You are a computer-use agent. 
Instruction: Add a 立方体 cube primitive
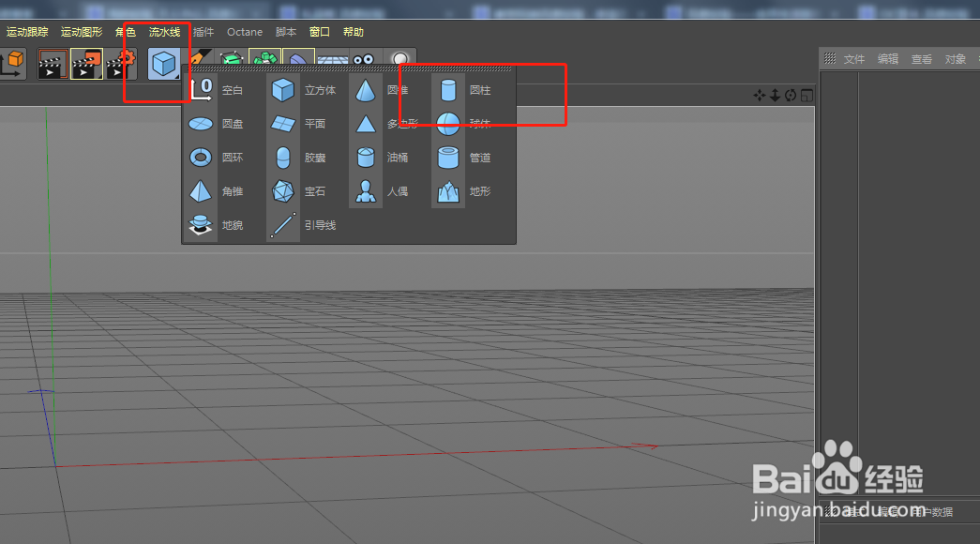(304, 90)
